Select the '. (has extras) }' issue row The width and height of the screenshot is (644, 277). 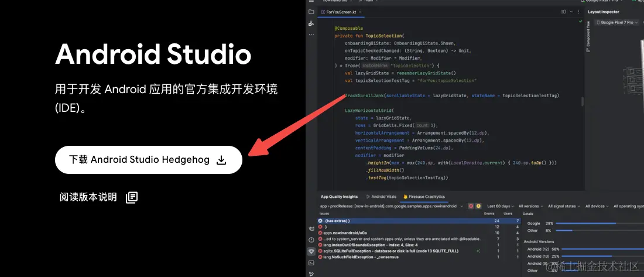pos(419,221)
